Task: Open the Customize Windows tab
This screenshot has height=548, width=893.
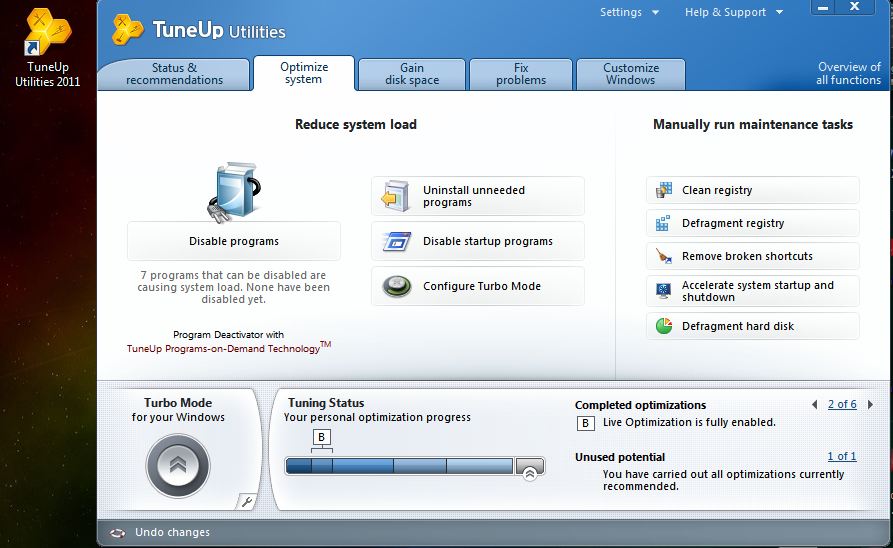Action: 631,74
